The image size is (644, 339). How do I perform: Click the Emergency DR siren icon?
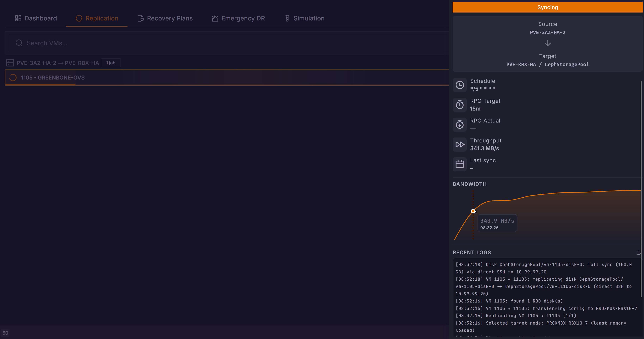click(x=215, y=18)
